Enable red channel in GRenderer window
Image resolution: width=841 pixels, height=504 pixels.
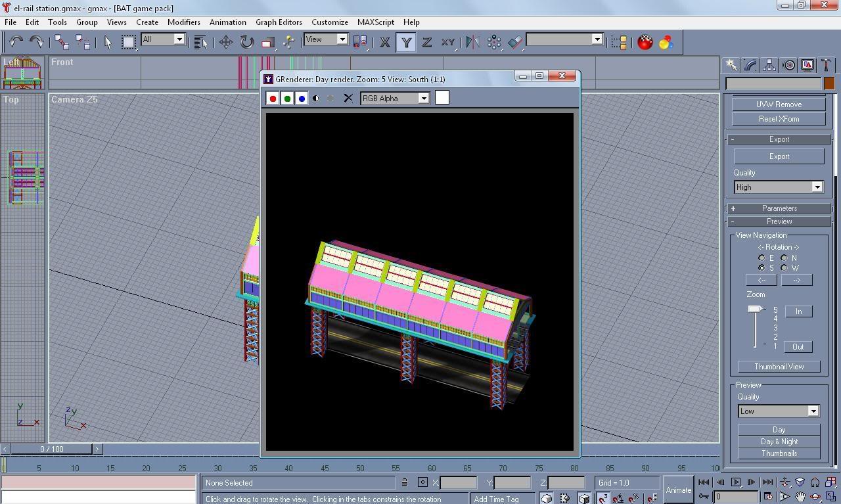[273, 99]
